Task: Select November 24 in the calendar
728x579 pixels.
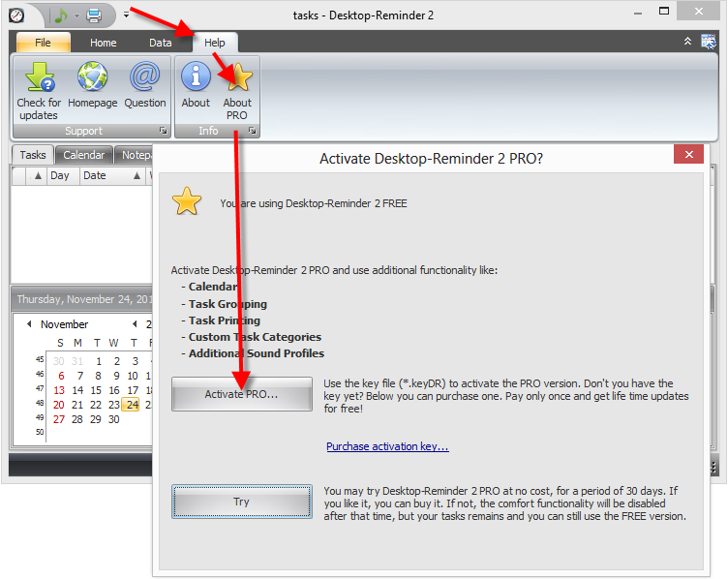Action: [x=132, y=405]
